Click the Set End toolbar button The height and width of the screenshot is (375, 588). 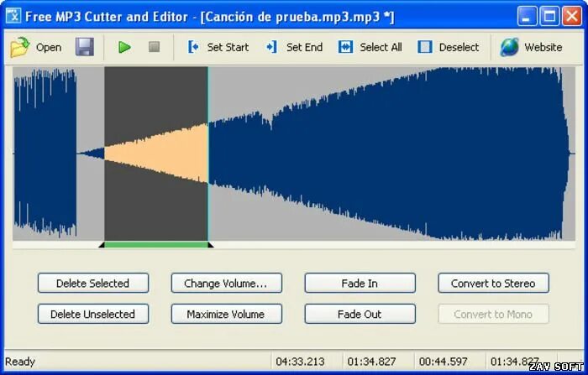[294, 47]
